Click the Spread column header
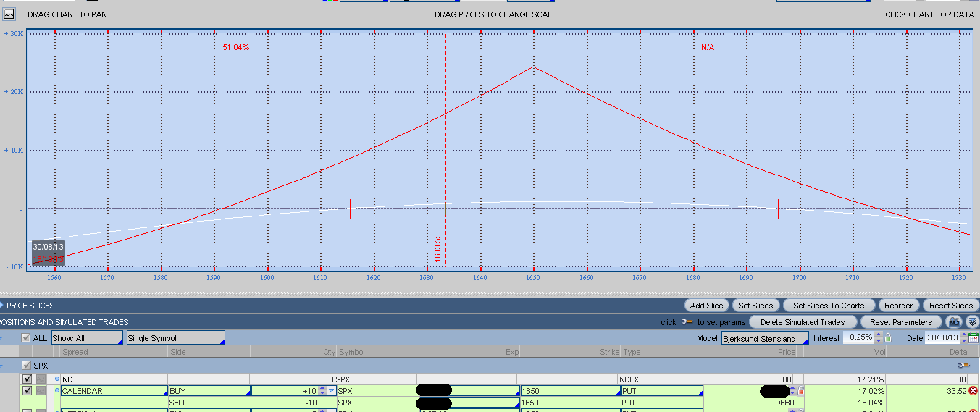 point(114,352)
